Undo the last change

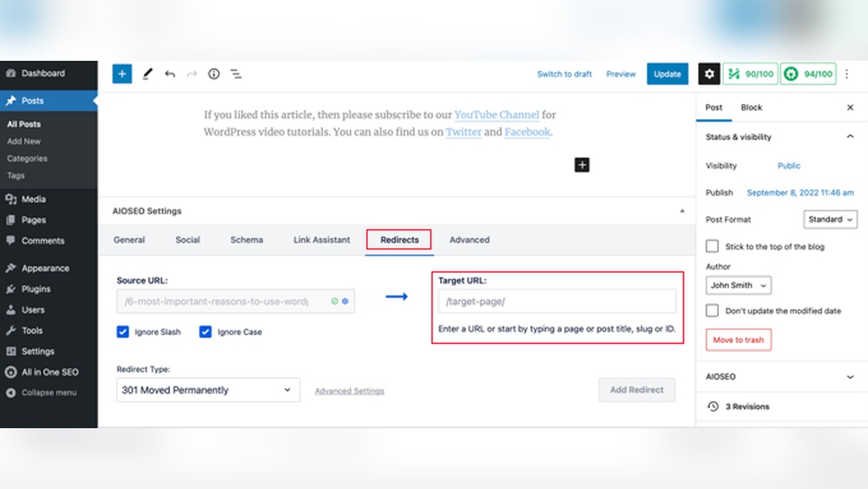[x=170, y=74]
